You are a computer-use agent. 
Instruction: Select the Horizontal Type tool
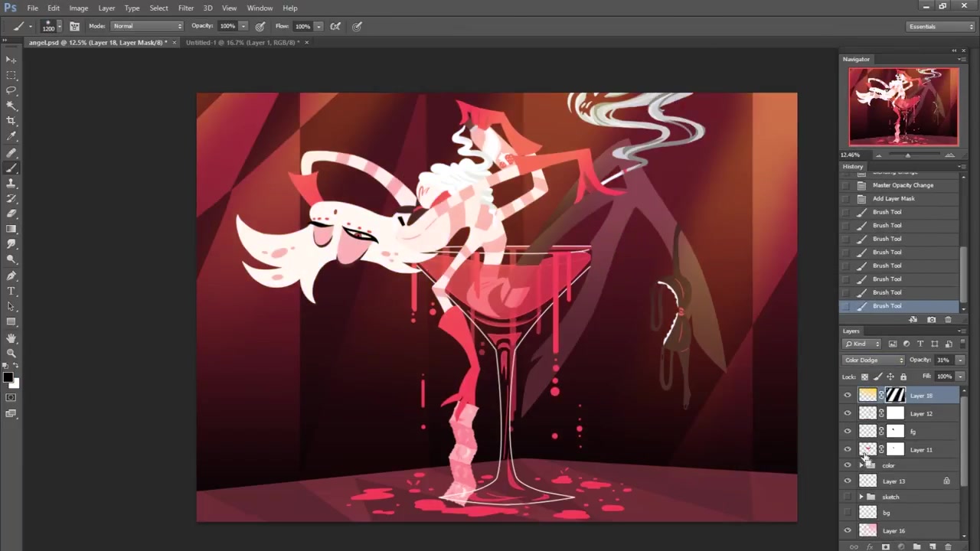tap(11, 292)
